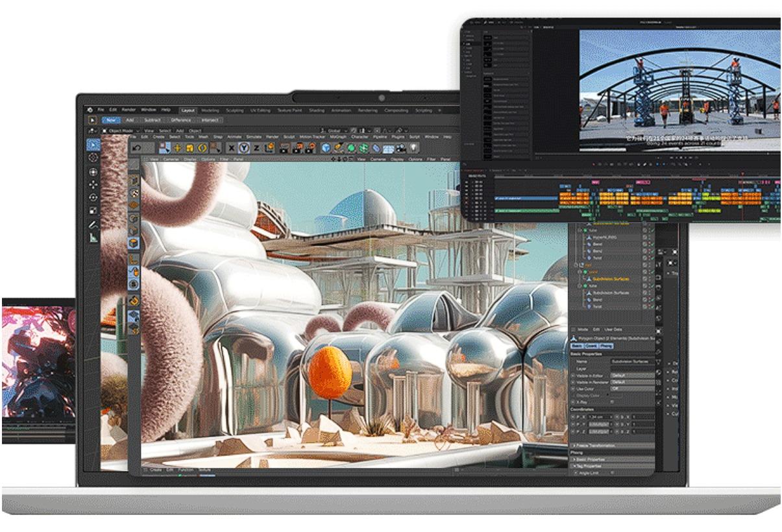Open the Simulate menu in Cinema 4D

[x=254, y=137]
